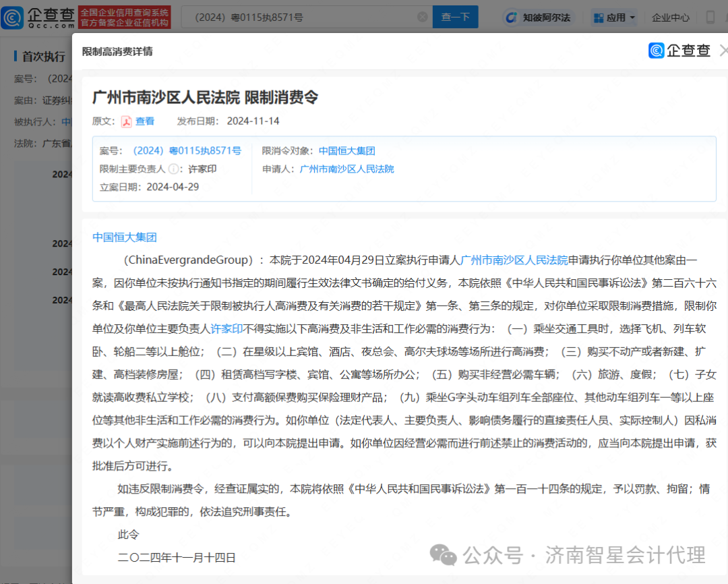728x584 pixels.
Task: Open 知彼阿尔法 AI assistant
Action: pyautogui.click(x=539, y=18)
